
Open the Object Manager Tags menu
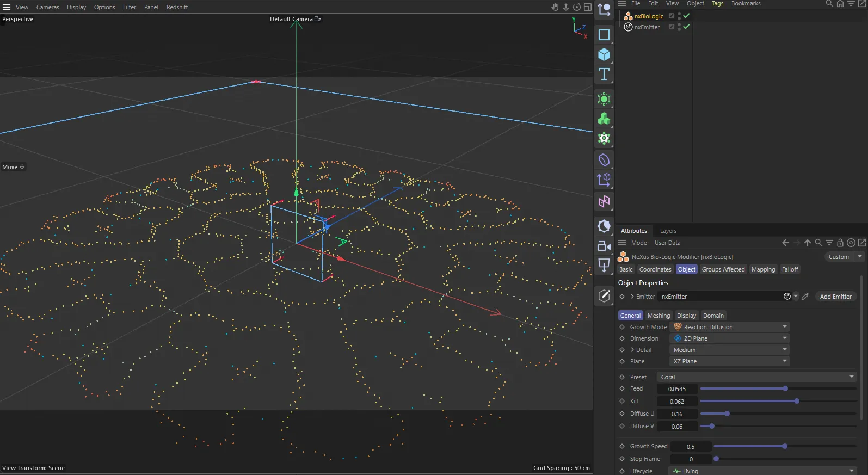(717, 3)
